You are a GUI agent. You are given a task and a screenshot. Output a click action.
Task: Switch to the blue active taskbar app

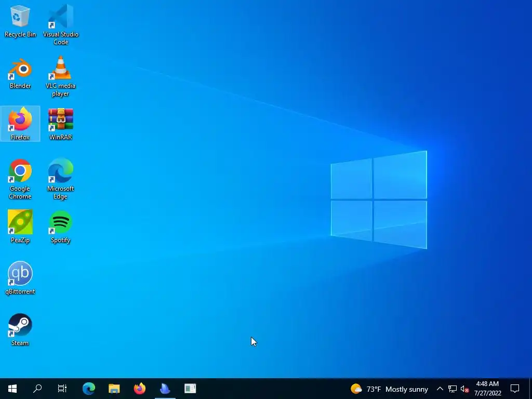[x=165, y=389]
